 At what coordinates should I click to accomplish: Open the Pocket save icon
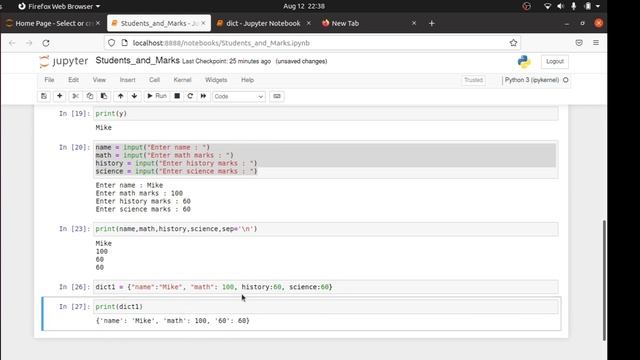click(x=579, y=43)
